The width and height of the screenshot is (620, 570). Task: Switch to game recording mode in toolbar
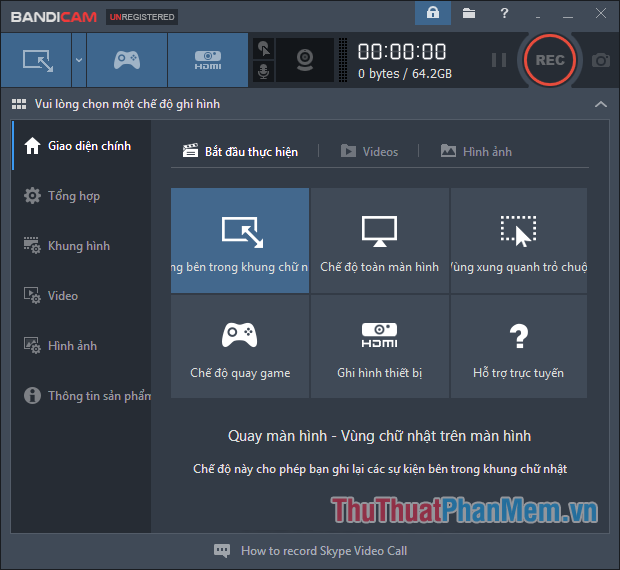(x=127, y=60)
